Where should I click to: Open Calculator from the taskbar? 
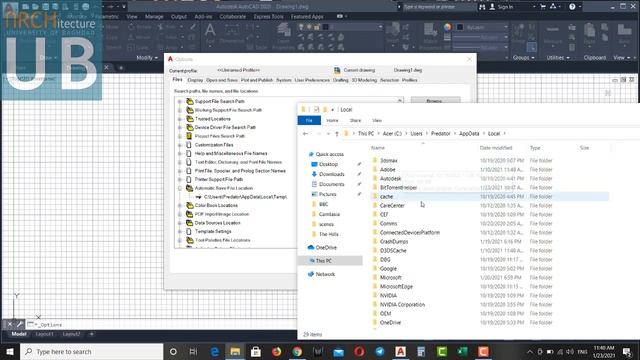(x=421, y=351)
